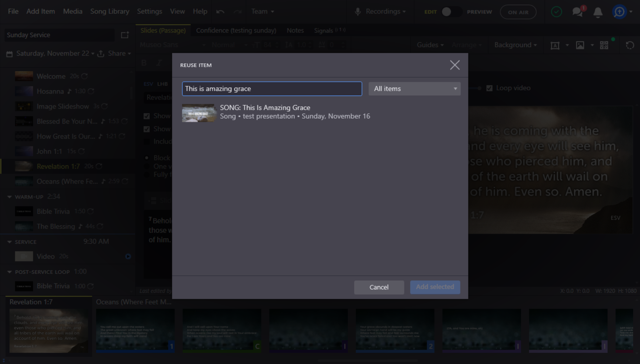Select the This Is Amazing Grace song result

coord(320,112)
